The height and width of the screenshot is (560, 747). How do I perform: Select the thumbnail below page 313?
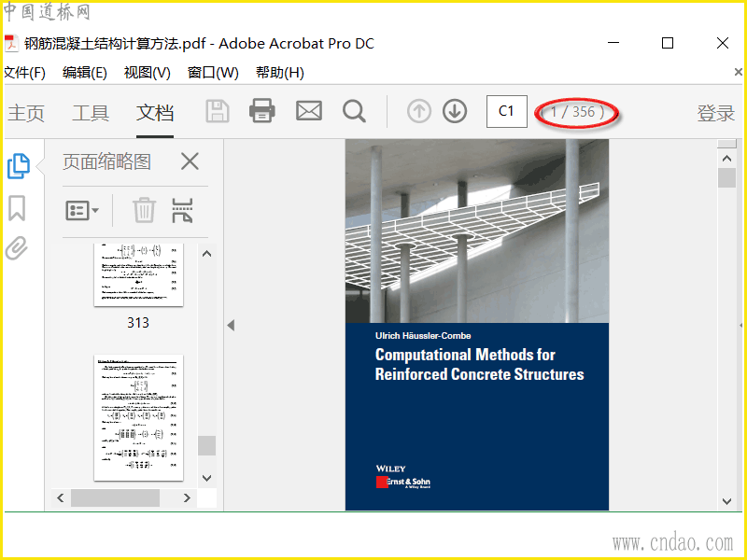[138, 417]
